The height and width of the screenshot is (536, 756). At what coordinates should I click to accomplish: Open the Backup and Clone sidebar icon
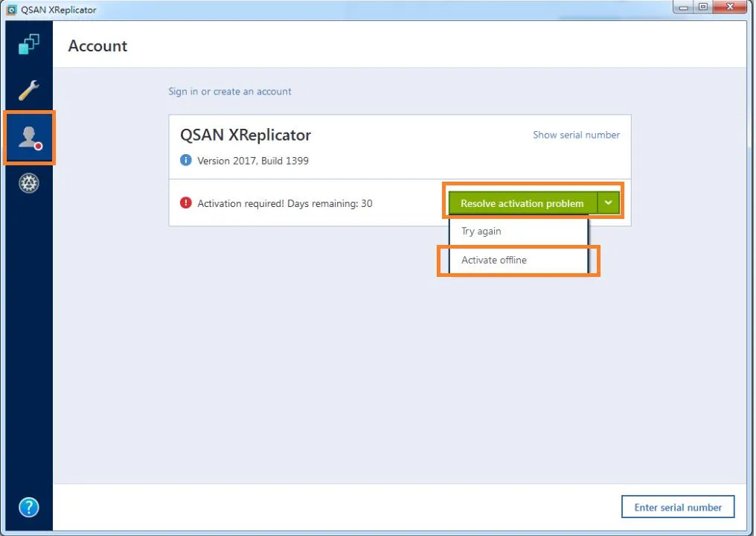click(x=28, y=44)
